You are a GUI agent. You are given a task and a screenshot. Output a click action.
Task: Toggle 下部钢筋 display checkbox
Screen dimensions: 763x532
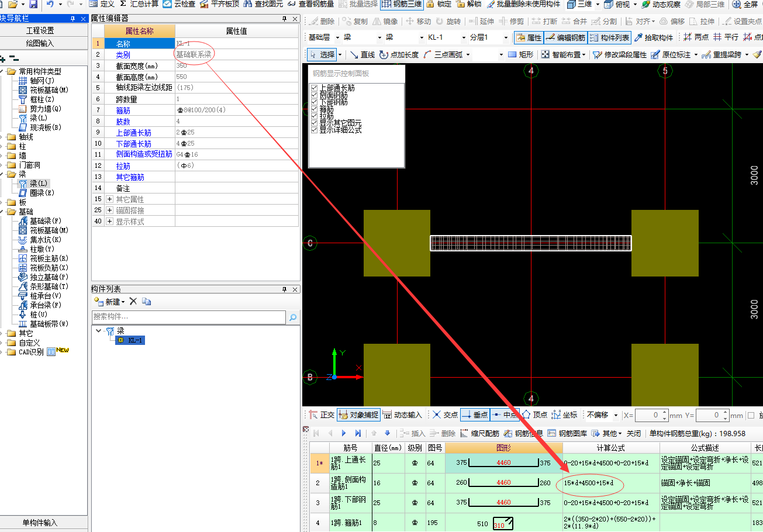pyautogui.click(x=314, y=102)
